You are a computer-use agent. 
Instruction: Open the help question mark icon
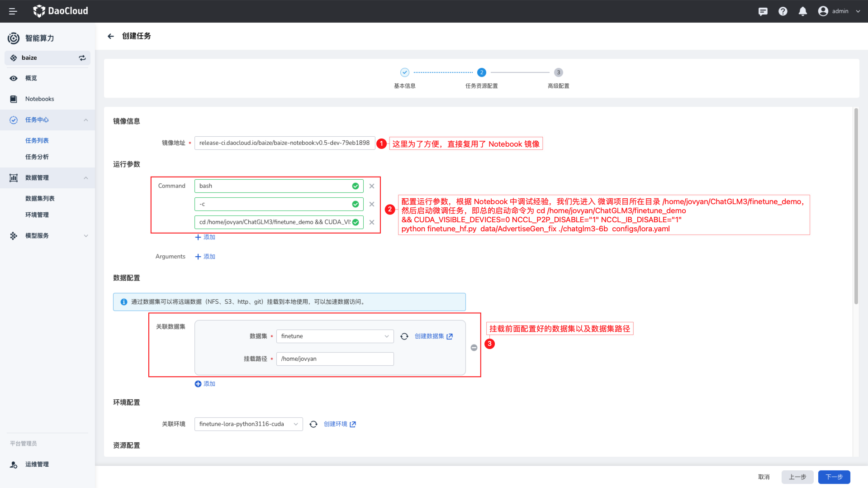pyautogui.click(x=783, y=11)
